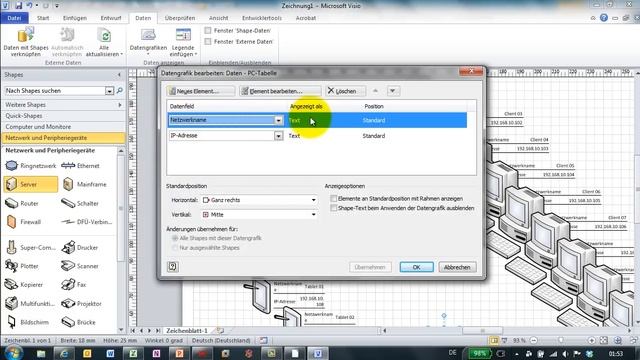The height and width of the screenshot is (360, 640).
Task: Open Word from the Windows taskbar
Action: click(110, 353)
